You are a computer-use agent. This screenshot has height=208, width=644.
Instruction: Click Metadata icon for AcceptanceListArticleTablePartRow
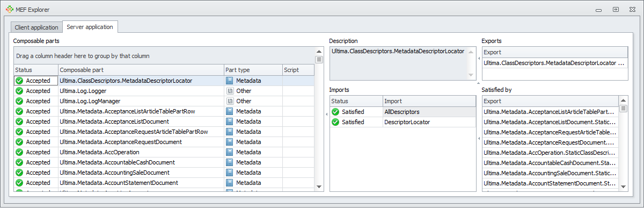click(230, 111)
